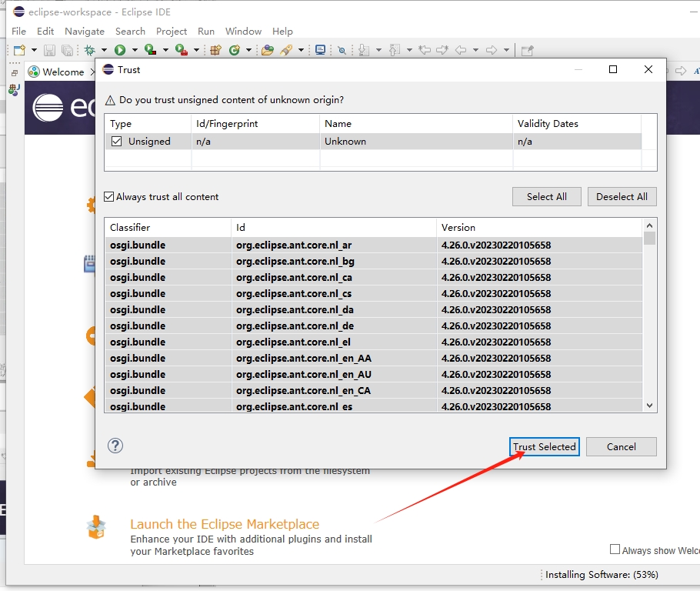
Task: Open the Project menu
Action: coord(172,32)
